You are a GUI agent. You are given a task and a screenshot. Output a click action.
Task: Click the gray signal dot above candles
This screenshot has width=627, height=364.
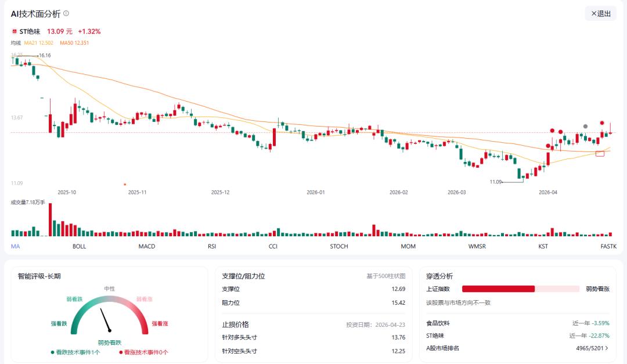point(585,126)
